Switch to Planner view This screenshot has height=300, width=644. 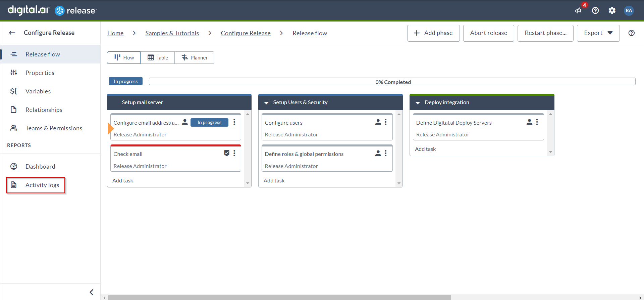tap(195, 57)
